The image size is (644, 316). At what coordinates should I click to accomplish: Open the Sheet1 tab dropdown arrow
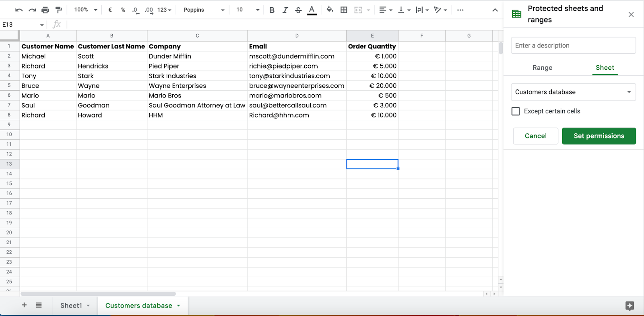[88, 306]
